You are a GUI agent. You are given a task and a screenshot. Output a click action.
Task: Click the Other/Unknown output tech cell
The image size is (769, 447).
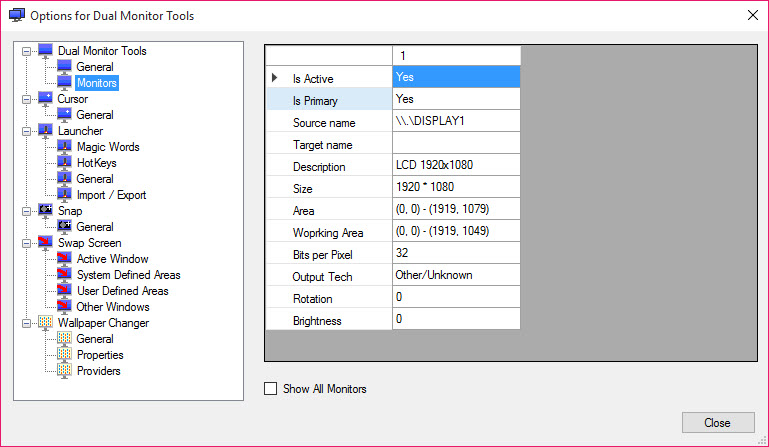(456, 275)
